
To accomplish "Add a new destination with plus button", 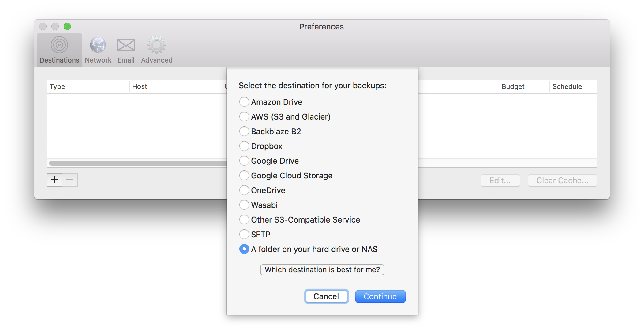I will point(54,180).
